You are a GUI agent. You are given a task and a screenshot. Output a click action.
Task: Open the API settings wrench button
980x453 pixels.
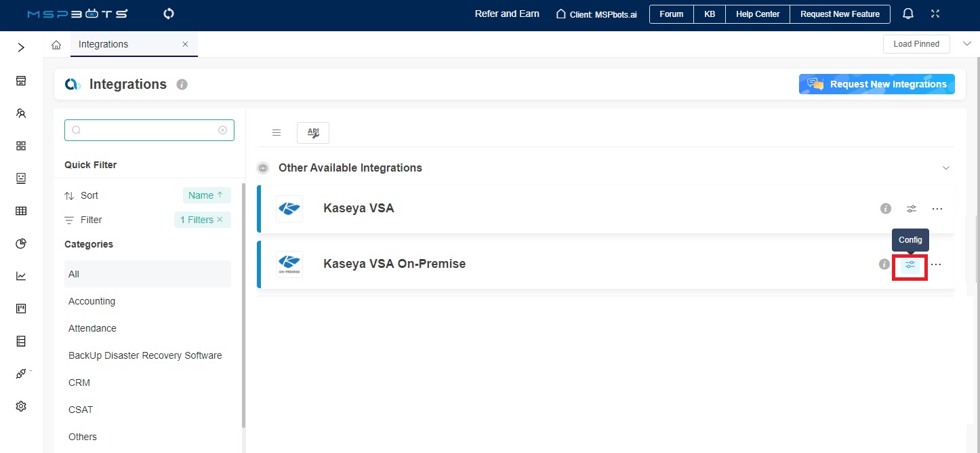(313, 133)
